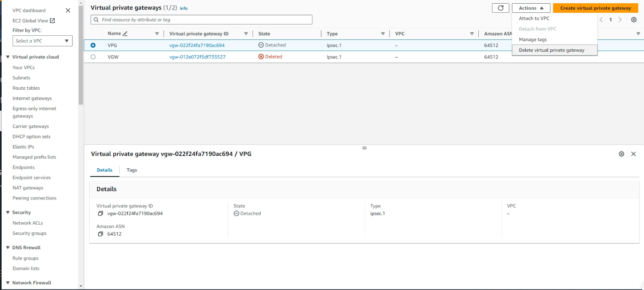Choose Delete virtual private gateway
Image resolution: width=644 pixels, height=290 pixels.
coord(551,50)
